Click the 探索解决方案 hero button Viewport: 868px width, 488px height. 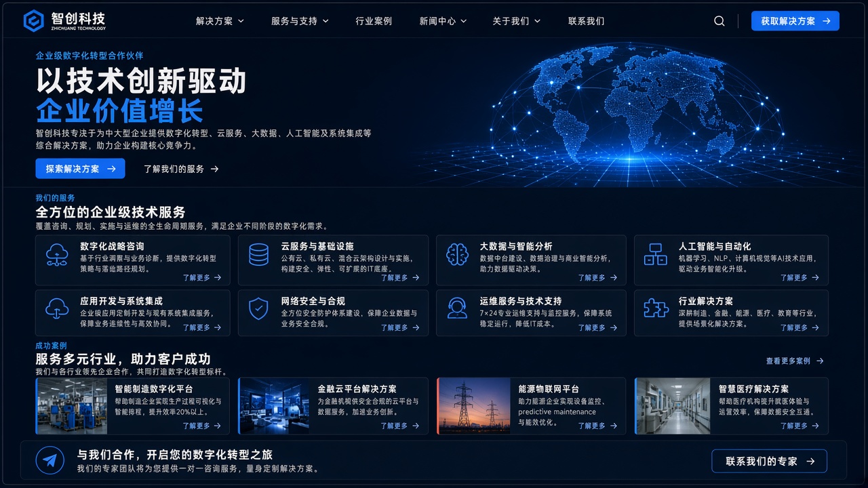80,169
